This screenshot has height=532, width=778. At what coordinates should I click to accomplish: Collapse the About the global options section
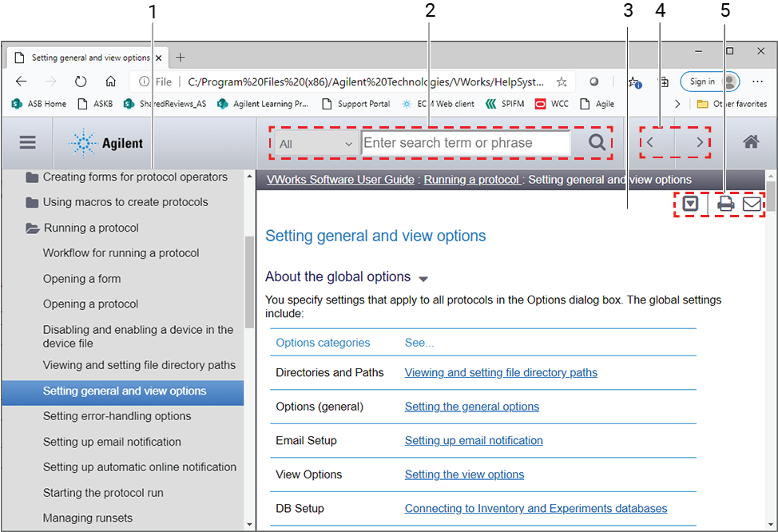[423, 279]
